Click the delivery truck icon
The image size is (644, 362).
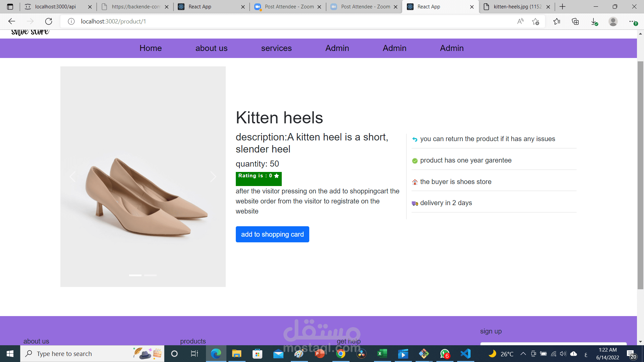tap(415, 203)
